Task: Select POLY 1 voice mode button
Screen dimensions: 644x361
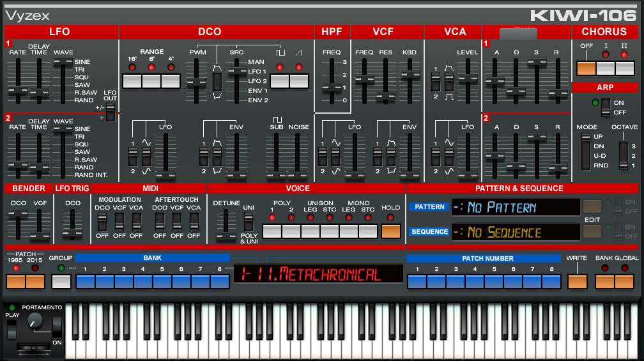Action: click(272, 231)
